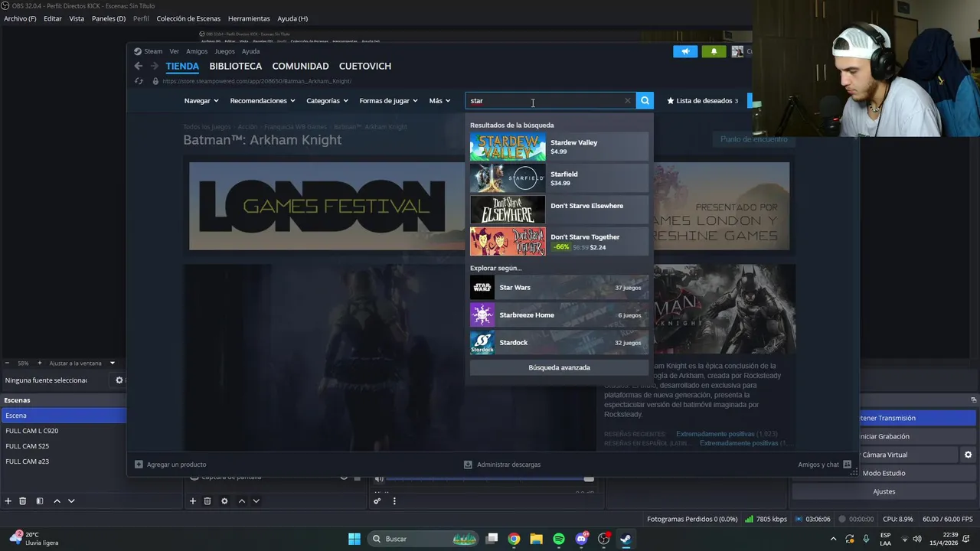Zoom out OBS preview with minus

8,364
